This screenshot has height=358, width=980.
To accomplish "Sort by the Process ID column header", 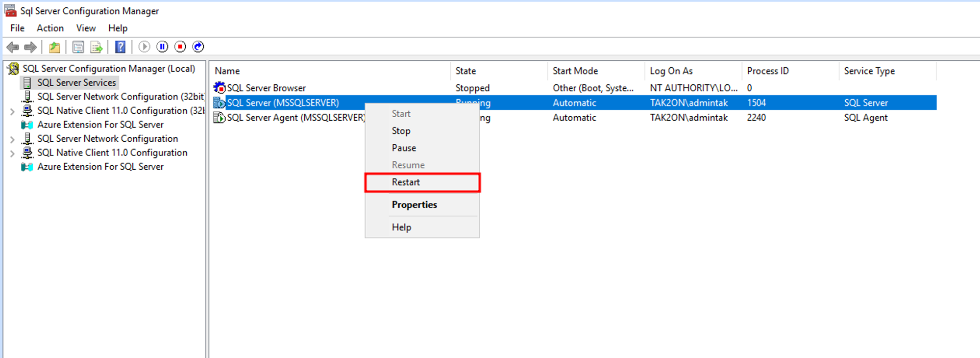I will point(790,71).
